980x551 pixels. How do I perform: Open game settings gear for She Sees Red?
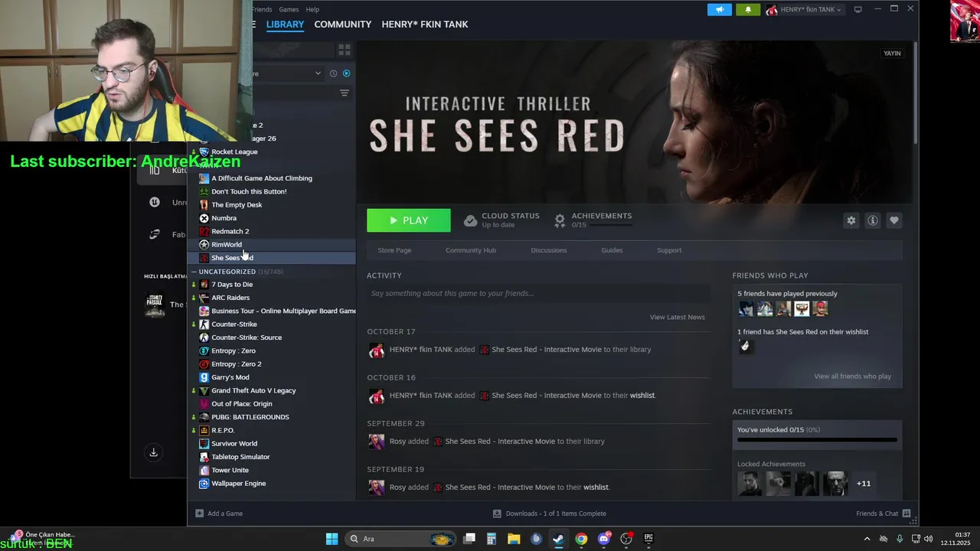[851, 220]
